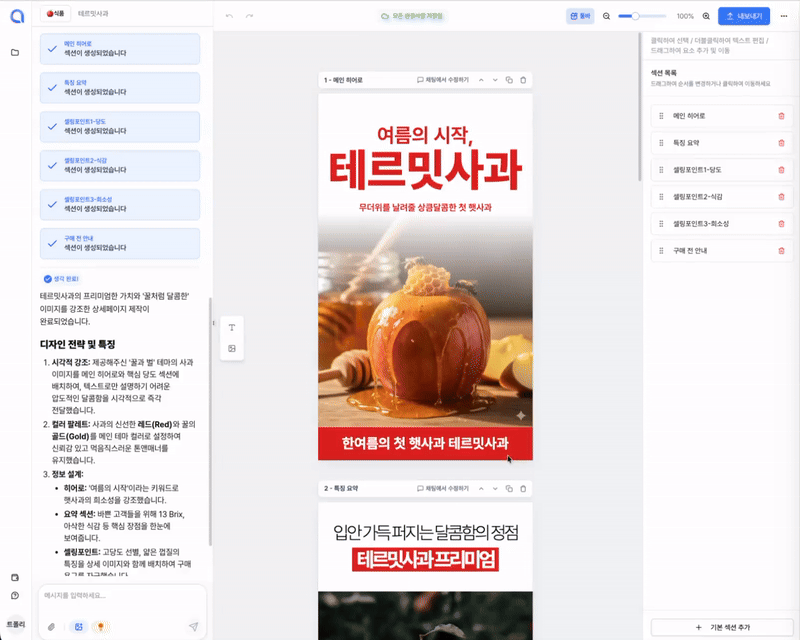Duplicate section 1 using the copy icon

point(509,80)
